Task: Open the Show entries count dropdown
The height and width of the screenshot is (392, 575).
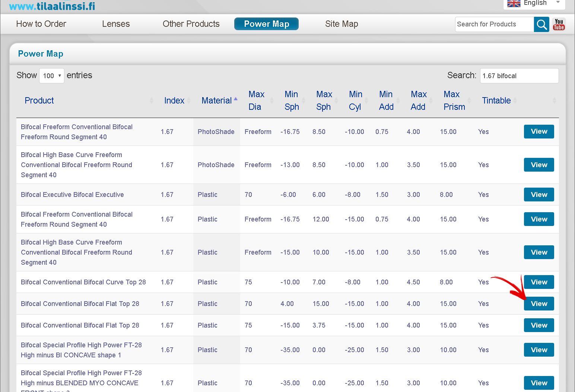Action: pos(52,76)
